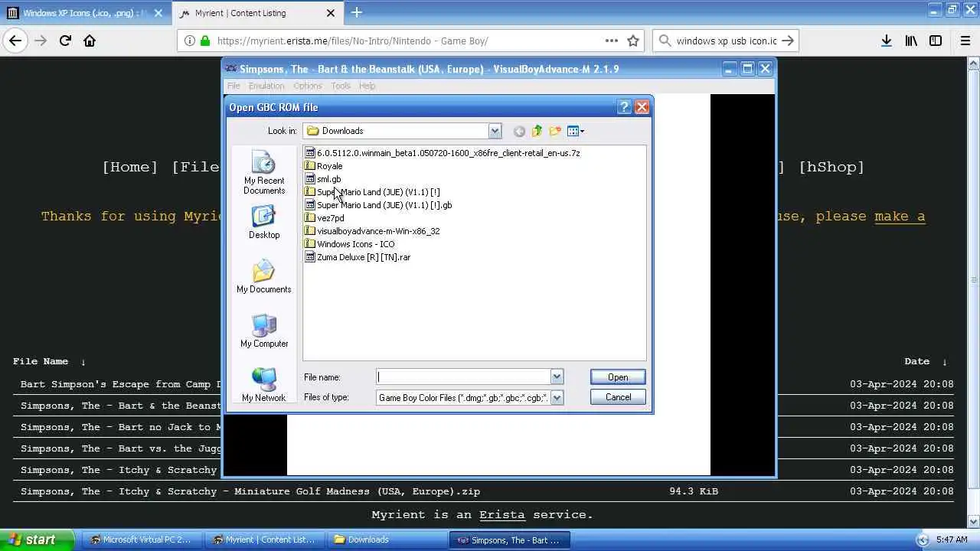Open a new Firefox tab

357,13
